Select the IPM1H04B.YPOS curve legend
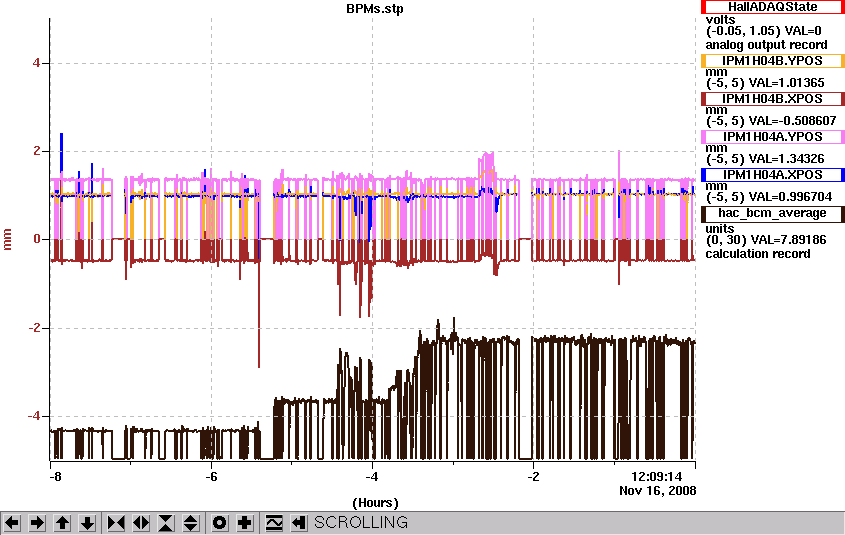This screenshot has height=535, width=845. [772, 61]
